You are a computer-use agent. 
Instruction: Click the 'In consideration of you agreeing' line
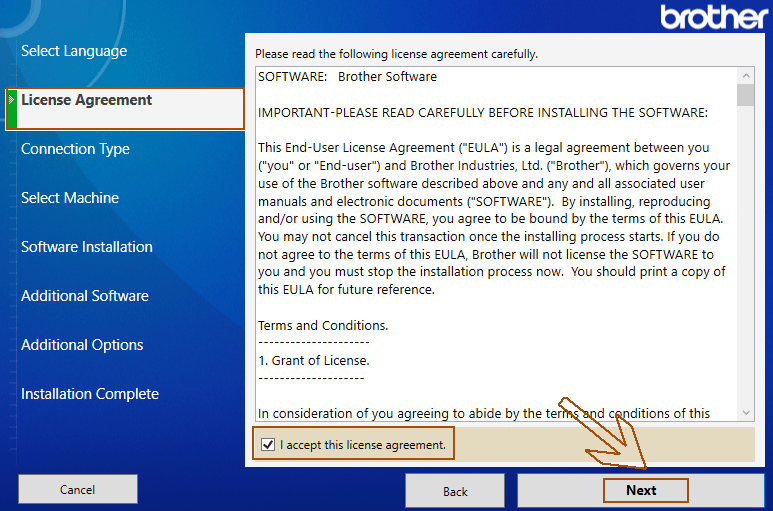tap(484, 413)
